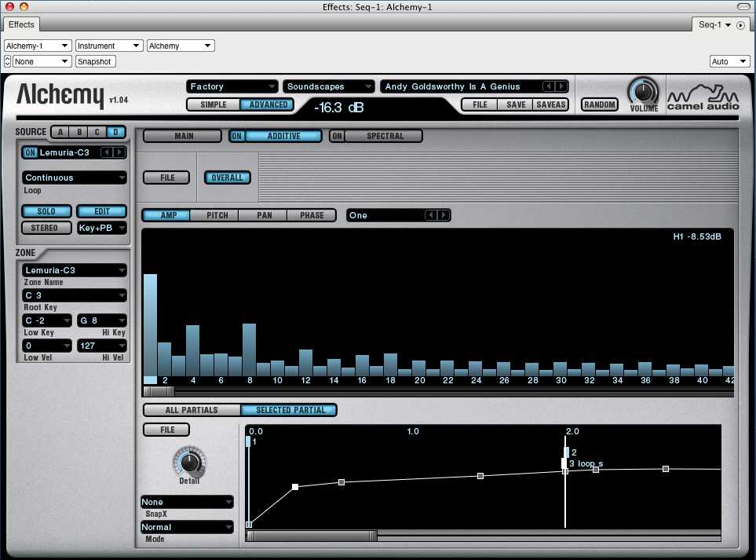Open the Continuous loop mode dropdown

click(x=75, y=178)
